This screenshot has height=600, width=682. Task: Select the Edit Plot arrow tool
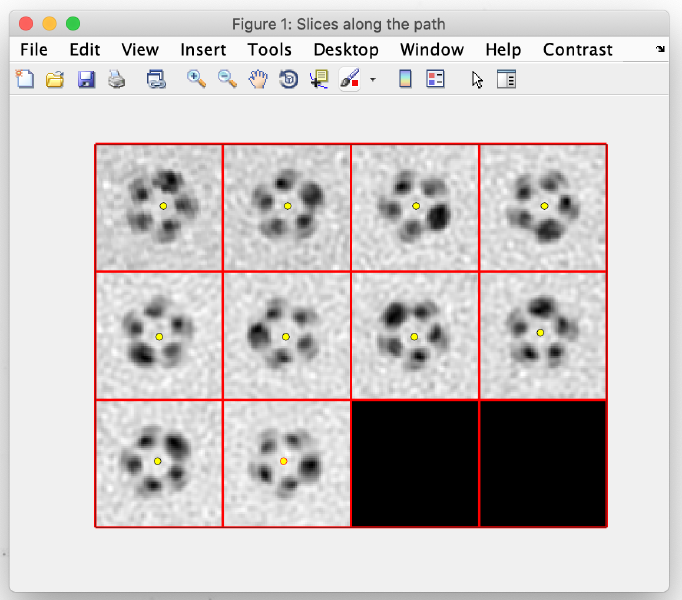pos(477,80)
